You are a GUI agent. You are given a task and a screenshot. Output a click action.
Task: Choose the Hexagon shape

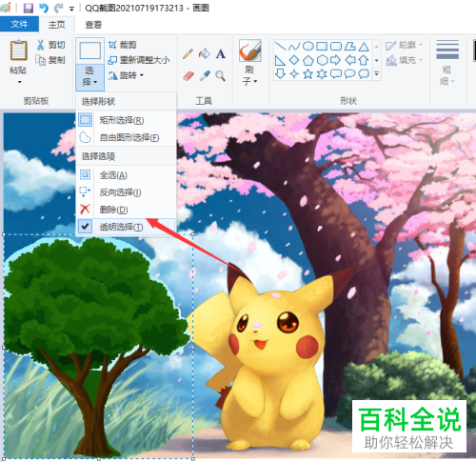point(322,60)
